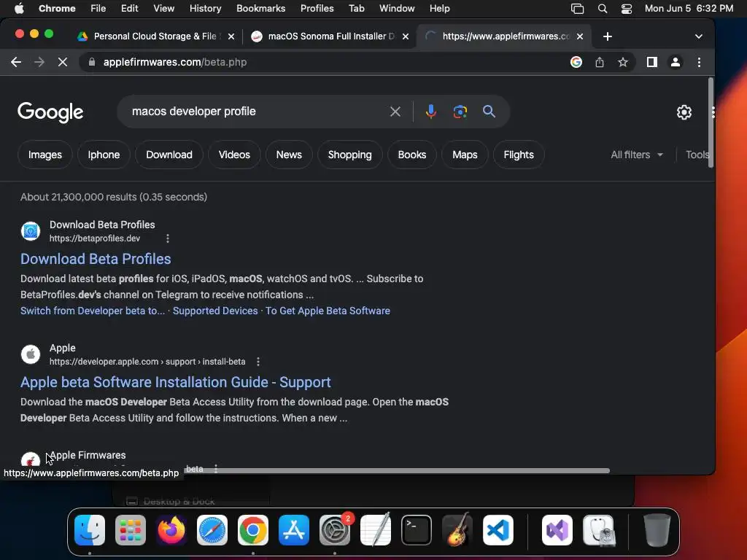Open the Chrome profile avatar
The width and height of the screenshot is (747, 560).
[675, 62]
